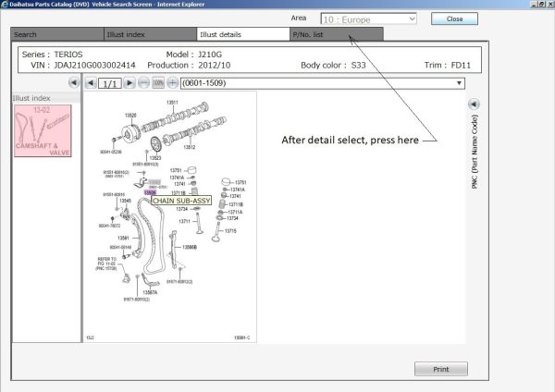Select part code 13715 valve label
Image resolution: width=555 pixels, height=392 pixels.
tap(230, 231)
